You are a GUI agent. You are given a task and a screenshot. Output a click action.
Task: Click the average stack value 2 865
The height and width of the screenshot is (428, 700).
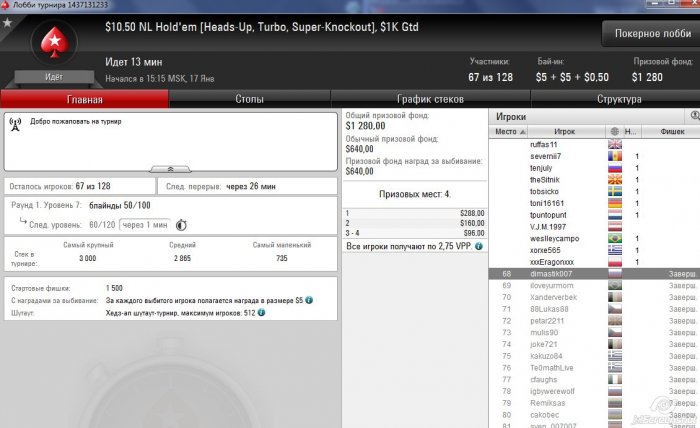tap(182, 258)
